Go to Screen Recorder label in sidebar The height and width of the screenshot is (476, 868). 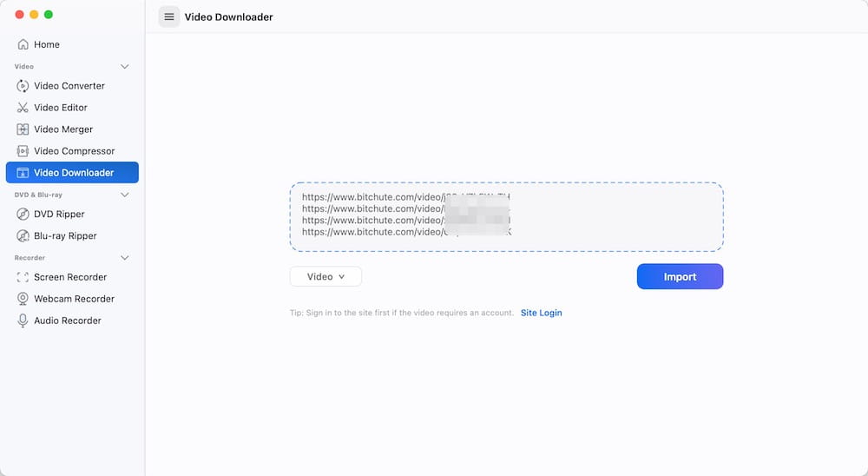(x=70, y=277)
